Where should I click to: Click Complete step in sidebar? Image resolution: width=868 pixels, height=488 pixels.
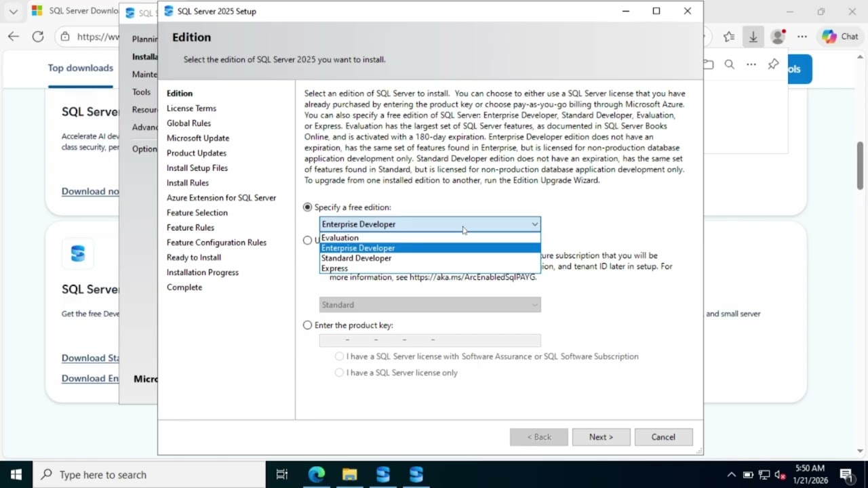(184, 287)
